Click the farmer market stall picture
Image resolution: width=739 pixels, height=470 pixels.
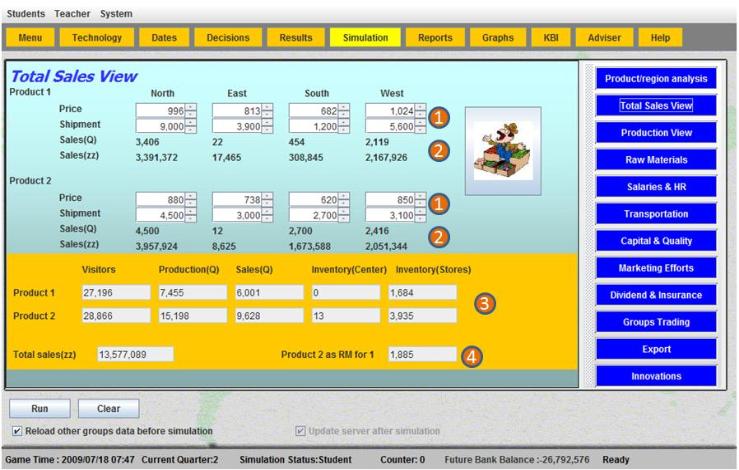click(502, 143)
